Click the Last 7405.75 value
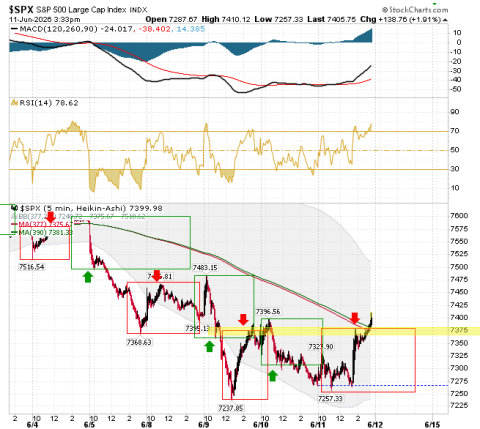Viewport: 480px width, 429px height. (x=332, y=20)
